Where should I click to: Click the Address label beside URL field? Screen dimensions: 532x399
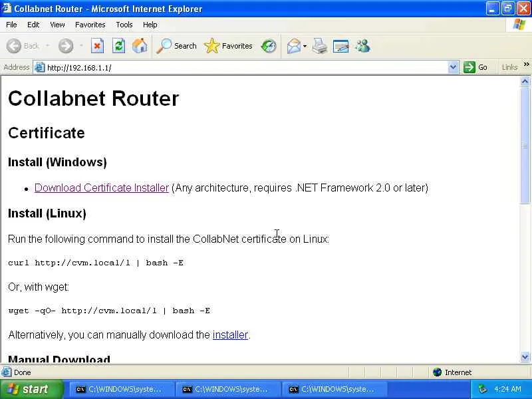click(16, 67)
